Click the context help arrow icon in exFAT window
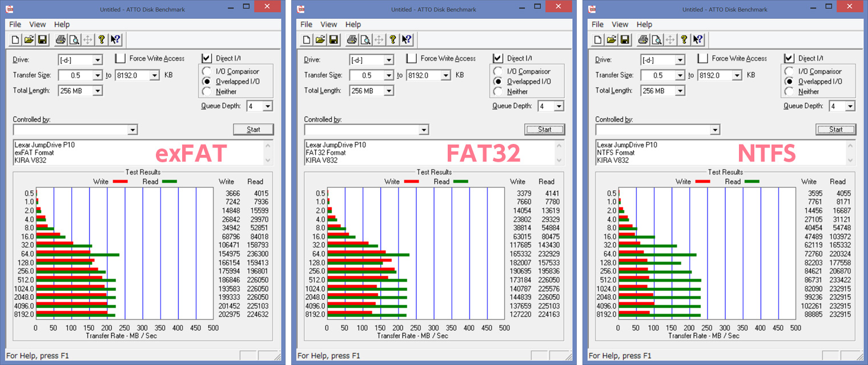 click(115, 39)
